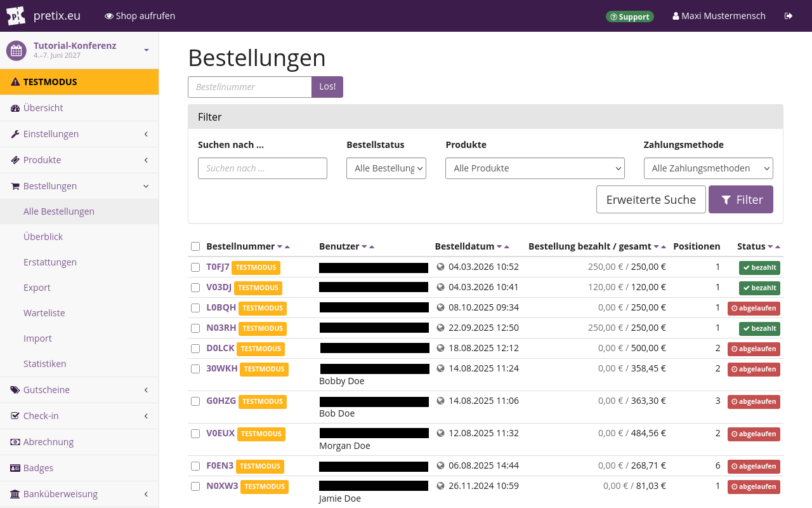Open order N03RH link

[x=221, y=328]
